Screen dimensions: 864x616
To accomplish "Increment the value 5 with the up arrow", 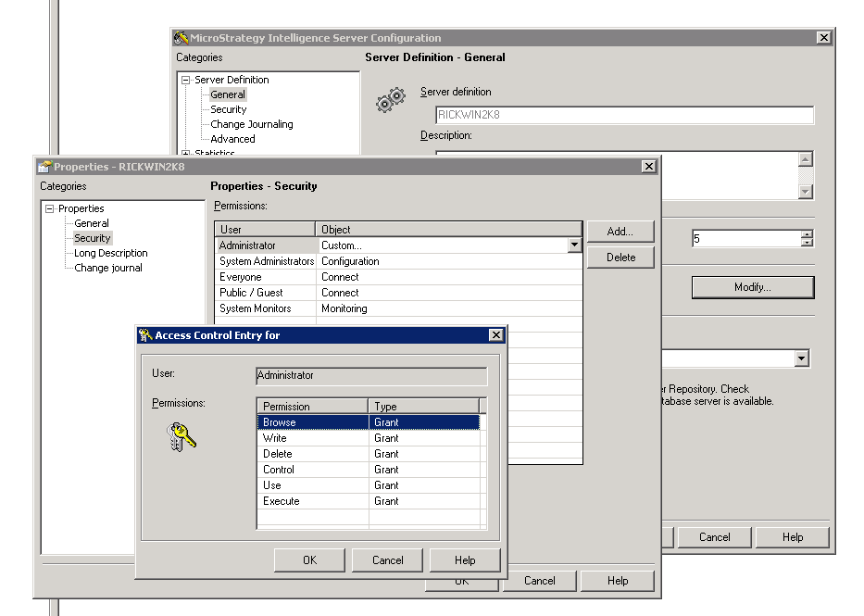I will coord(805,233).
